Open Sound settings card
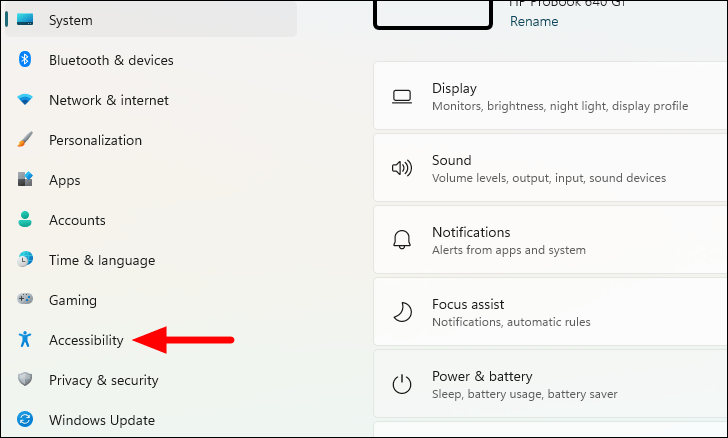The image size is (728, 438). (550, 168)
